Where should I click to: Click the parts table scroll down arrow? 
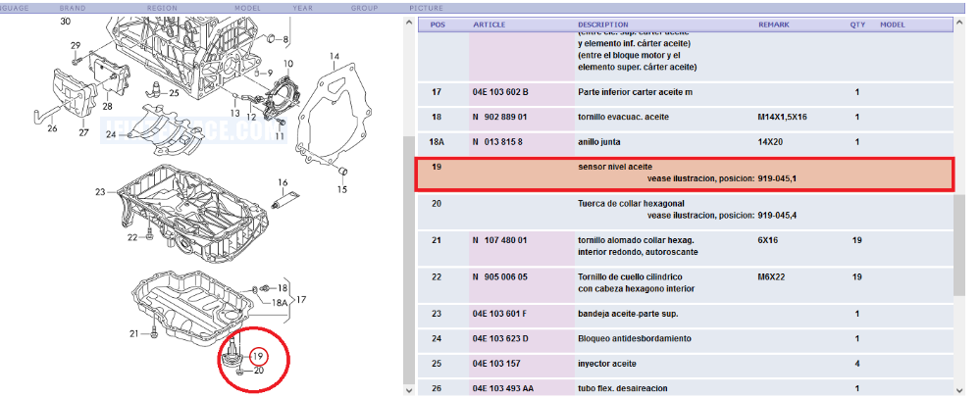960,390
